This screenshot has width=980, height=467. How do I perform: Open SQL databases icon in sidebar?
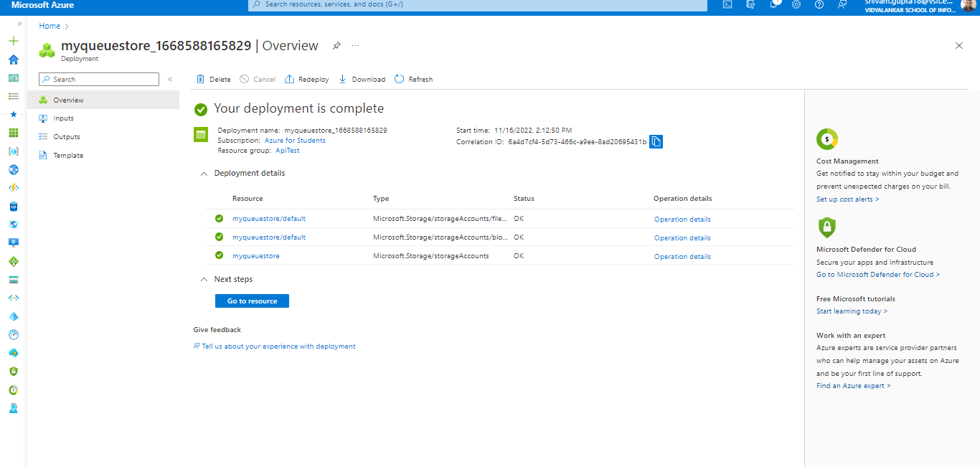13,207
